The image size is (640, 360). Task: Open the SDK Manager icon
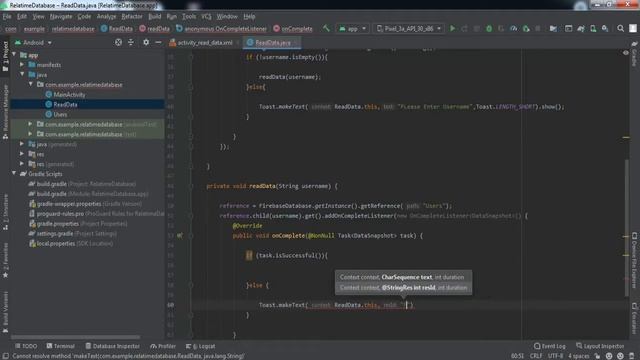pyautogui.click(x=605, y=29)
